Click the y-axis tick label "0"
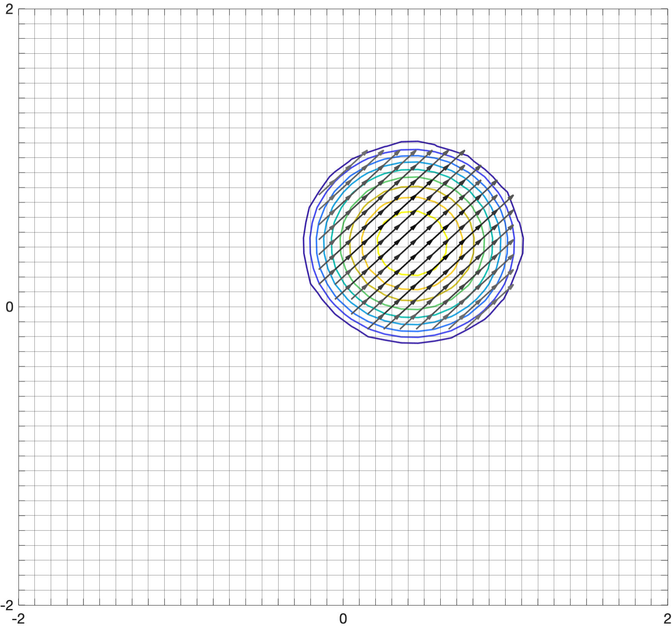The image size is (672, 627). coord(9,307)
